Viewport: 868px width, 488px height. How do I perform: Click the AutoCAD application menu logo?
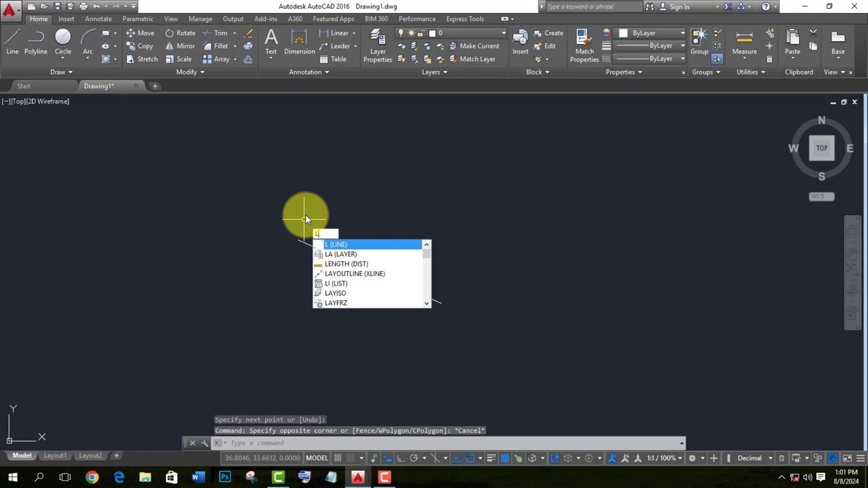[x=9, y=10]
